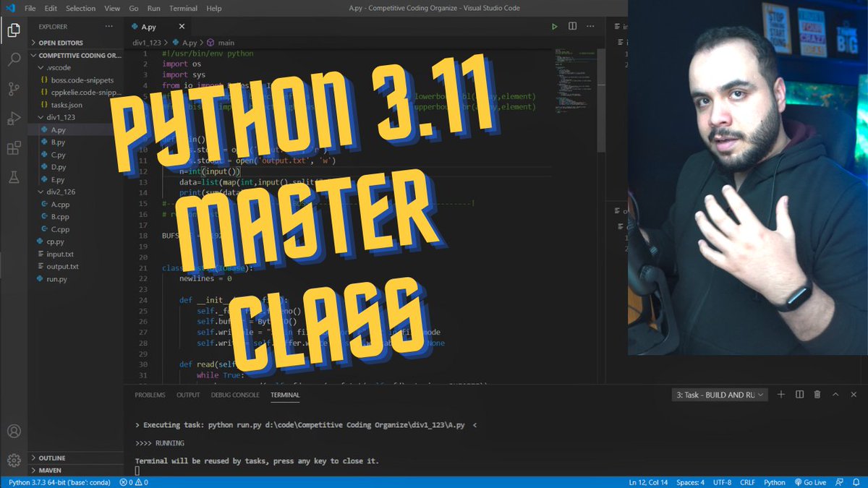868x488 pixels.
Task: Collapse the div2_126 folder
Action: click(56, 192)
